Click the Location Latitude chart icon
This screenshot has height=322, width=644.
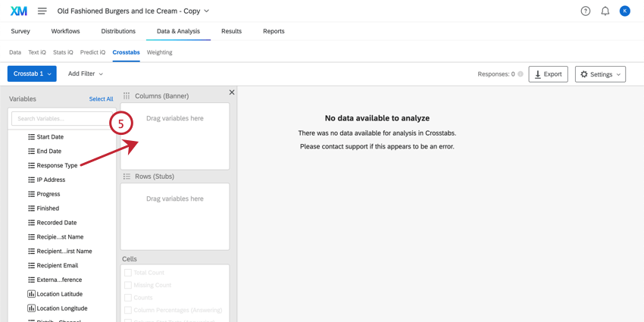pos(31,294)
